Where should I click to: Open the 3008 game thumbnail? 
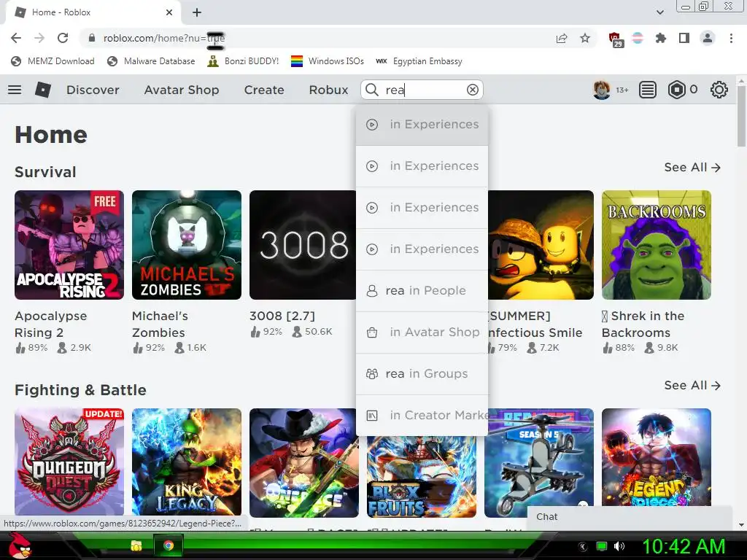pyautogui.click(x=303, y=245)
